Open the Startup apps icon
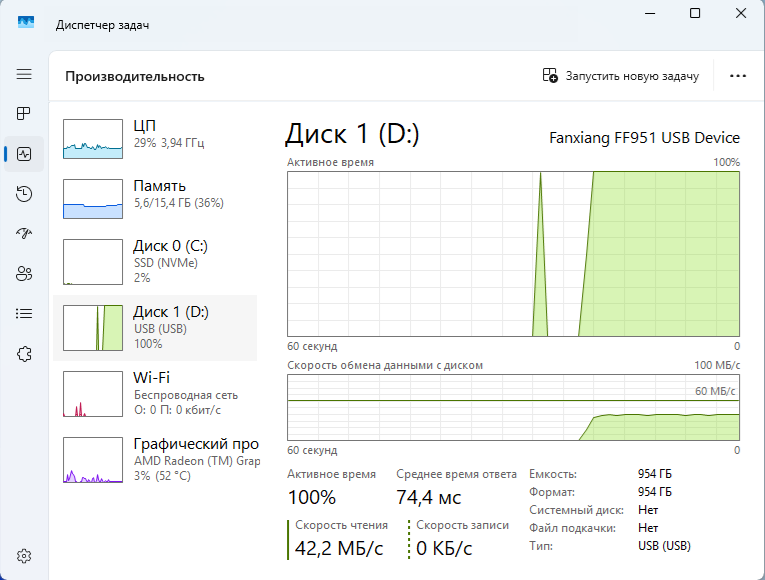This screenshot has width=765, height=580. 24,233
